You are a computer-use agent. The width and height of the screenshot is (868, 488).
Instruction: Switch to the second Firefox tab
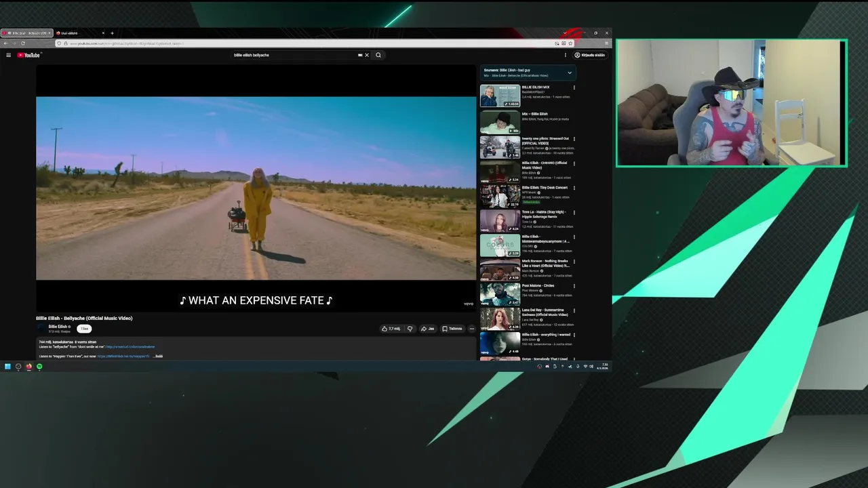pos(80,33)
